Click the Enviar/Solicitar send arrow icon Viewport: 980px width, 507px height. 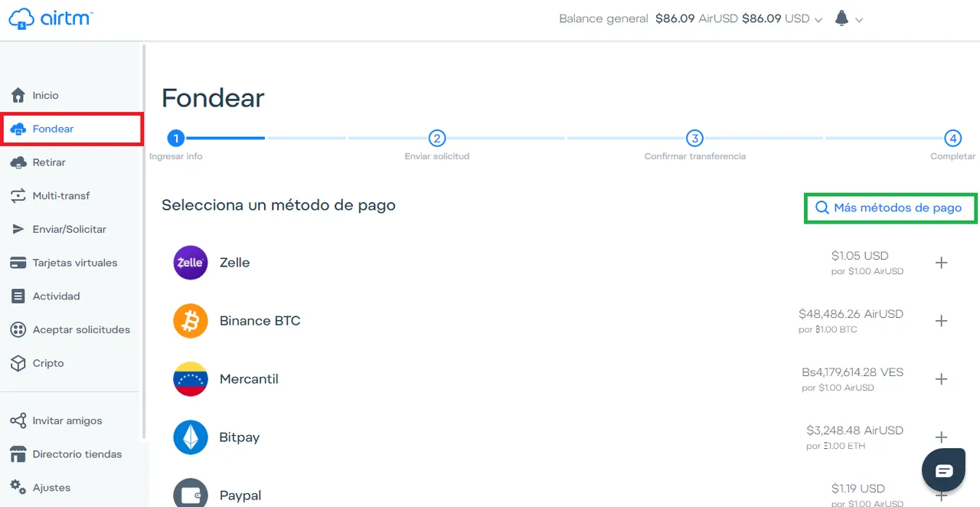pos(18,229)
